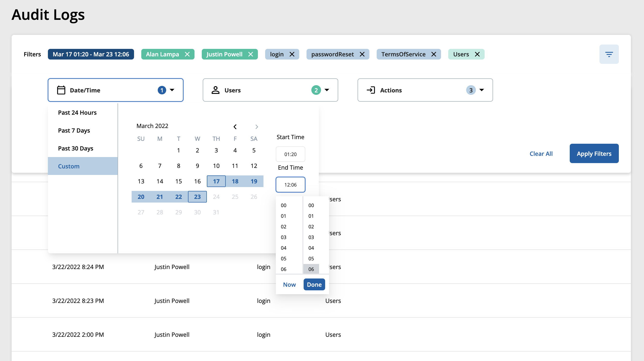Select the Custom date range option
Image resolution: width=644 pixels, height=361 pixels.
pos(83,166)
